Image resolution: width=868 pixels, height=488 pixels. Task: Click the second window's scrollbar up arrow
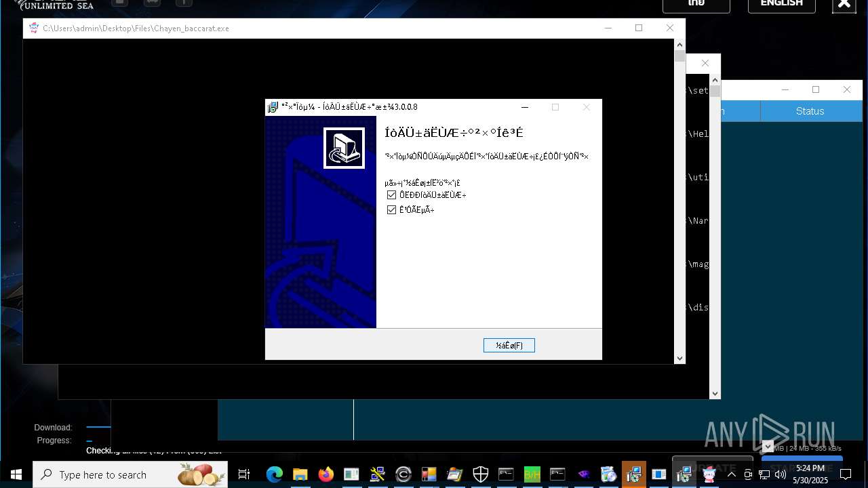click(715, 80)
